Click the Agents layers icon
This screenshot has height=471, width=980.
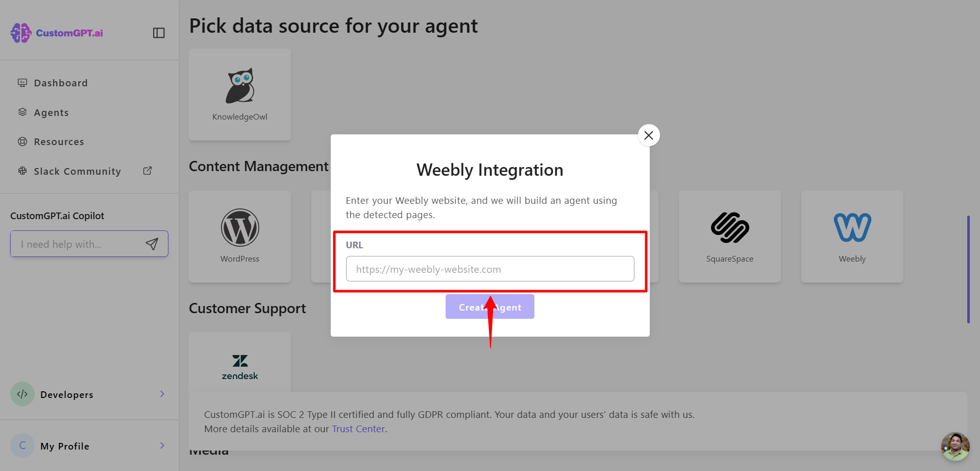point(22,112)
